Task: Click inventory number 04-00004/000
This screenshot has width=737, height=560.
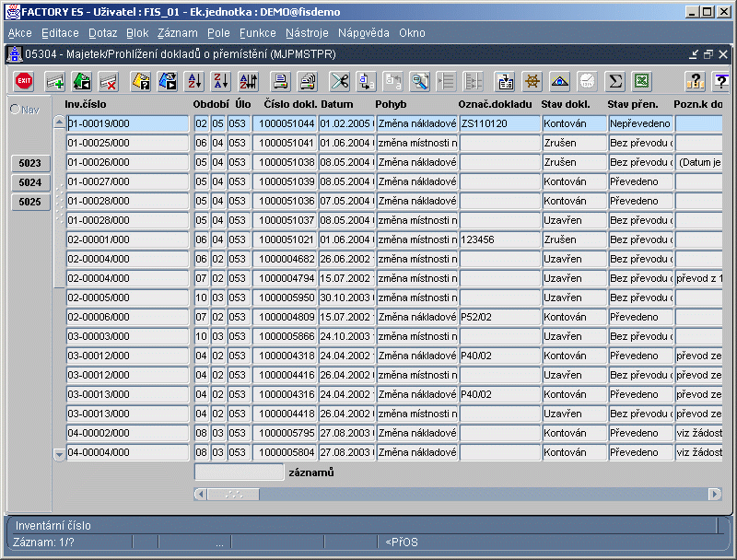Action: pyautogui.click(x=127, y=452)
